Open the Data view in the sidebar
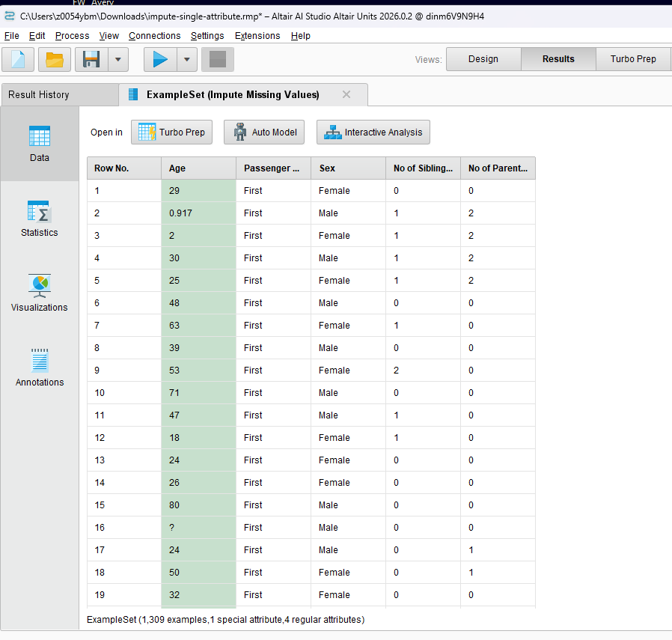 coord(40,144)
